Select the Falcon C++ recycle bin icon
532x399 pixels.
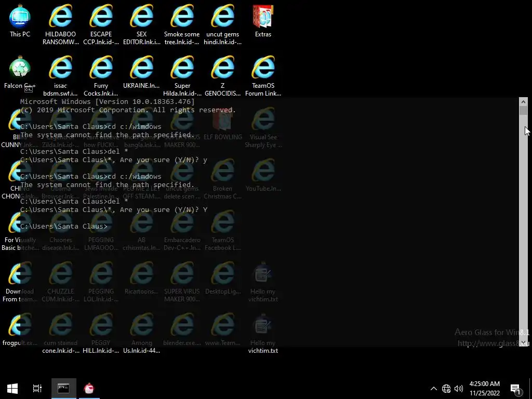20,72
